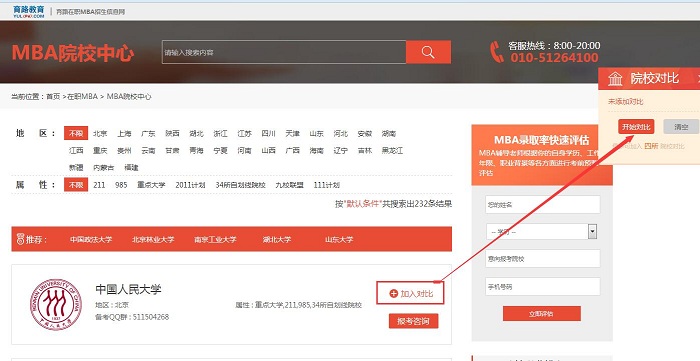Click the Renmin University logo thumbnail

click(x=56, y=305)
